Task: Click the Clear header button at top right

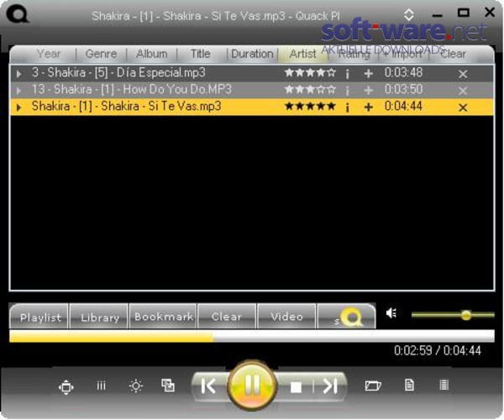Action: 454,54
